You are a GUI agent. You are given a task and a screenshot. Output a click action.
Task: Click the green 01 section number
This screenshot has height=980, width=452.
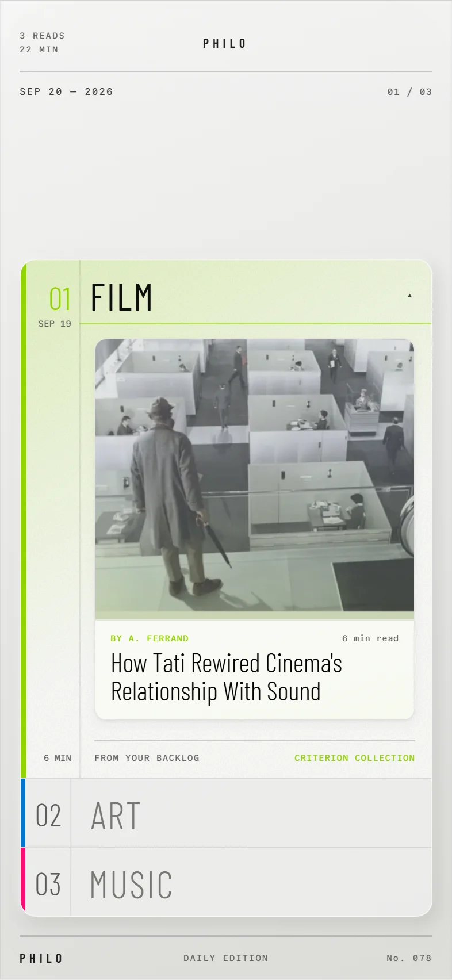[x=60, y=299]
